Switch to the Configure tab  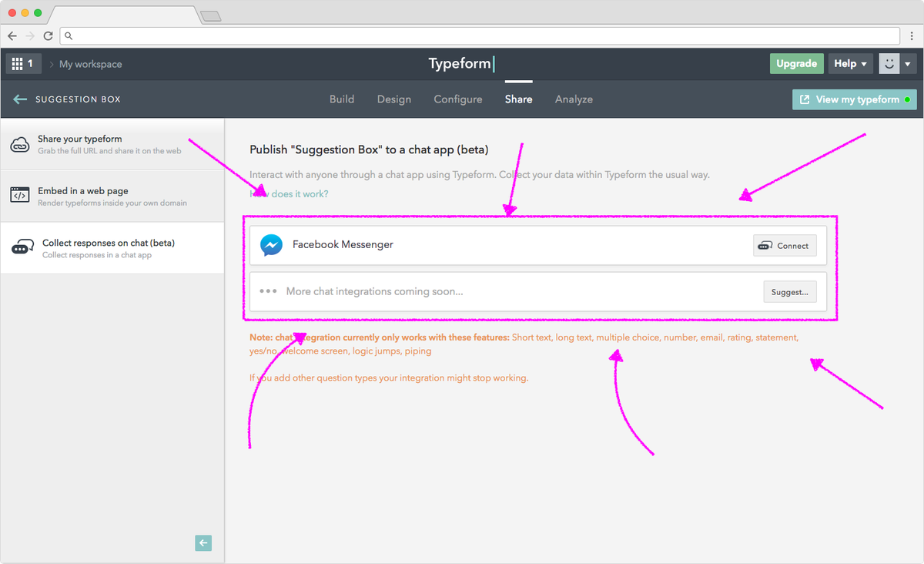(458, 99)
